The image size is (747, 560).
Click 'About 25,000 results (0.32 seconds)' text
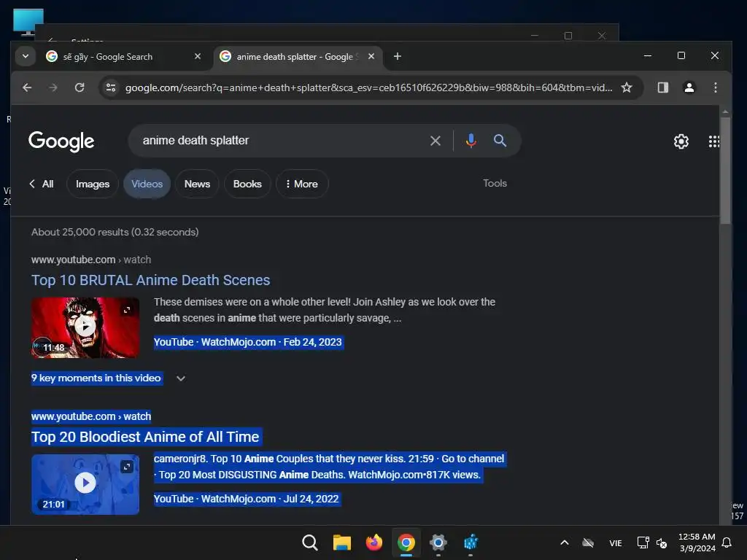[115, 232]
